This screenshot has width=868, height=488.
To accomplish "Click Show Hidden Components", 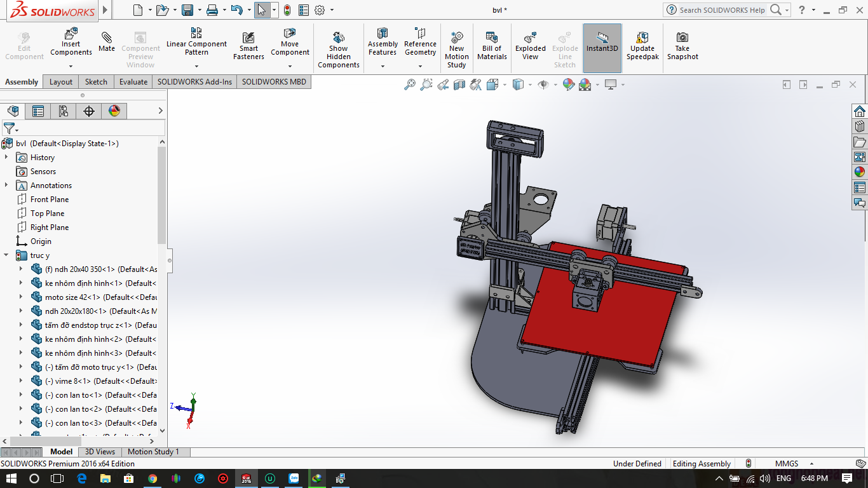I will (339, 50).
